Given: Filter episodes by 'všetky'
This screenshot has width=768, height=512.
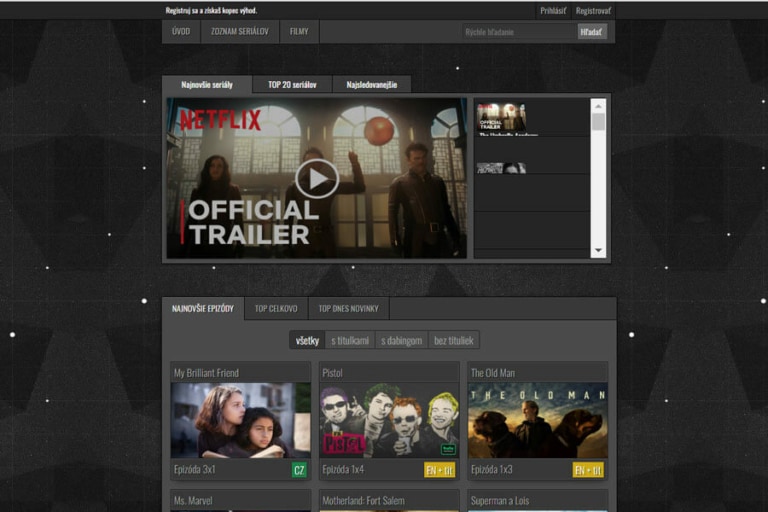Looking at the screenshot, I should click(307, 341).
